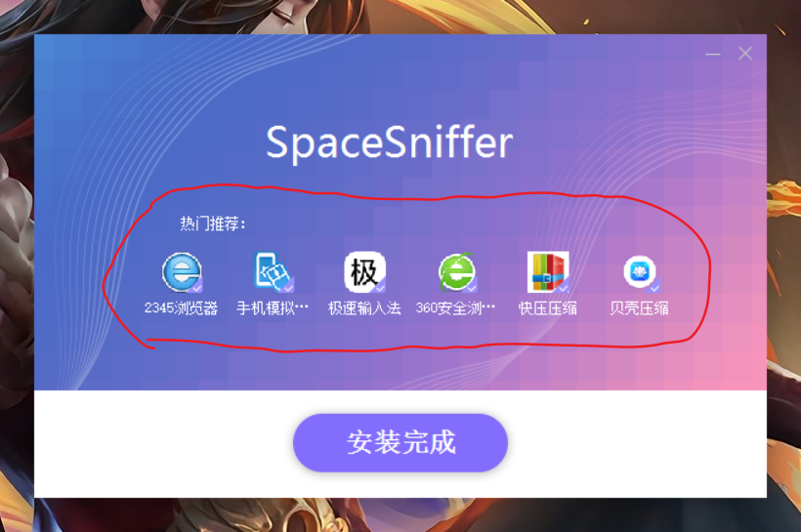Uncheck the checkmark on 手机模拟 icon
This screenshot has width=801, height=532.
(288, 287)
